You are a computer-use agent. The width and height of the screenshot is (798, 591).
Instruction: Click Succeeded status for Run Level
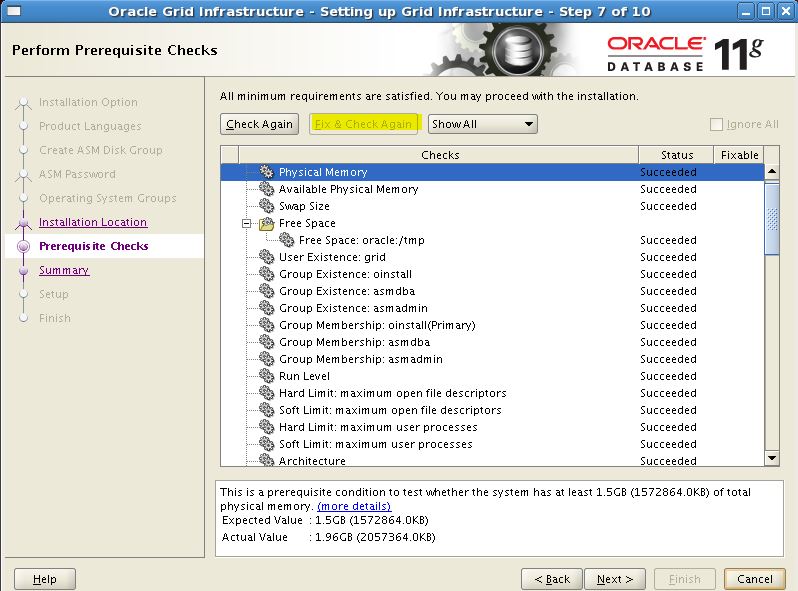point(668,376)
